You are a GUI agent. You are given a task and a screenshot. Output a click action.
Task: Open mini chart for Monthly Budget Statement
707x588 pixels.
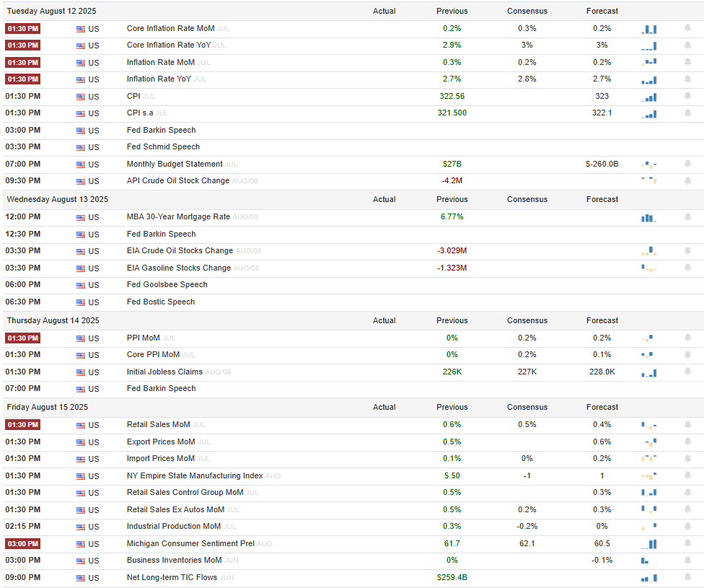649,164
